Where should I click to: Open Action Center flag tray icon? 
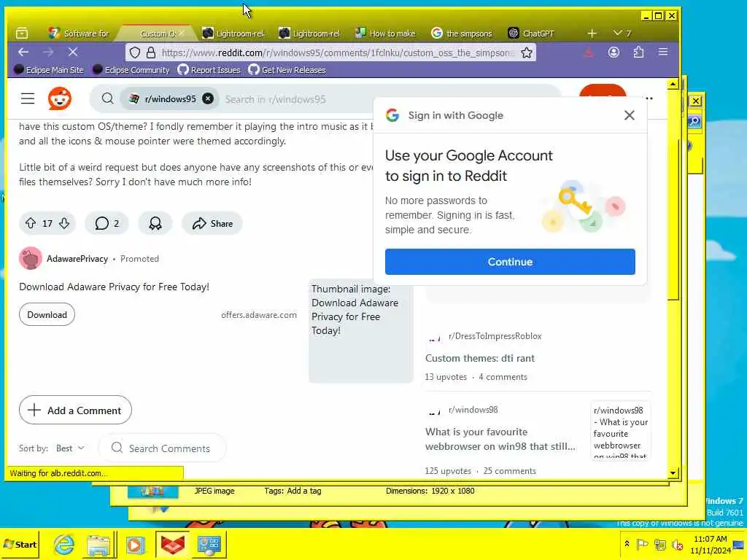tap(642, 544)
